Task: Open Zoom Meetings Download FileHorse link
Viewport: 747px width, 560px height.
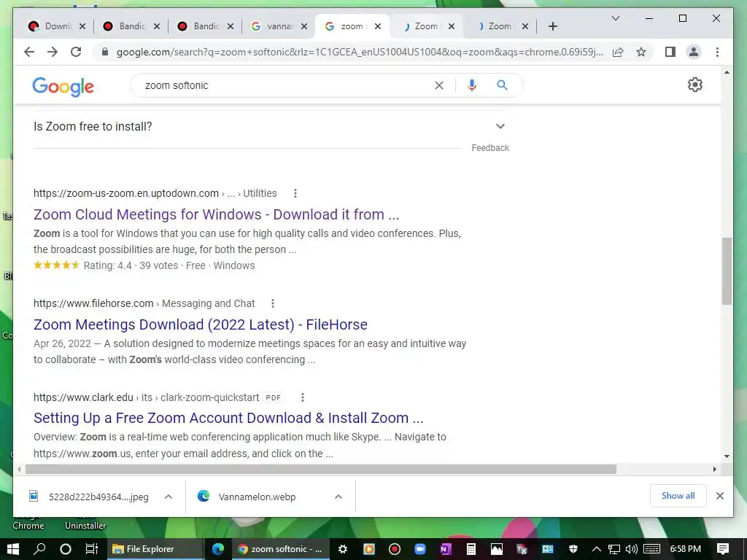Action: pos(201,324)
